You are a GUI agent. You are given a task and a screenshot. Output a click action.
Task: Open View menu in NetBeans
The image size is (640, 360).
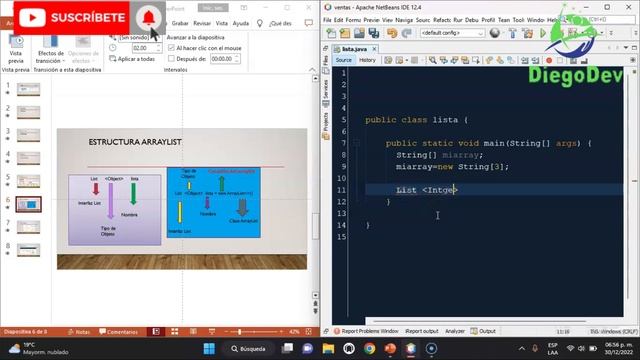point(387,20)
